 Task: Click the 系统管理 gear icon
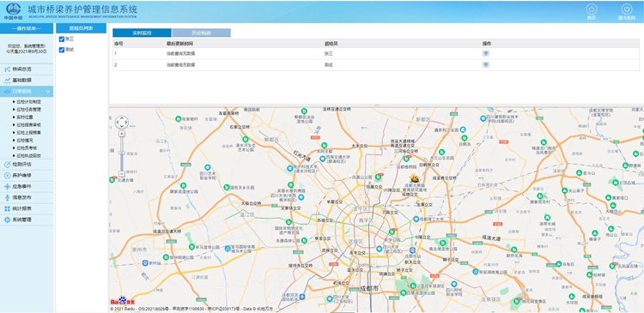pyautogui.click(x=7, y=220)
